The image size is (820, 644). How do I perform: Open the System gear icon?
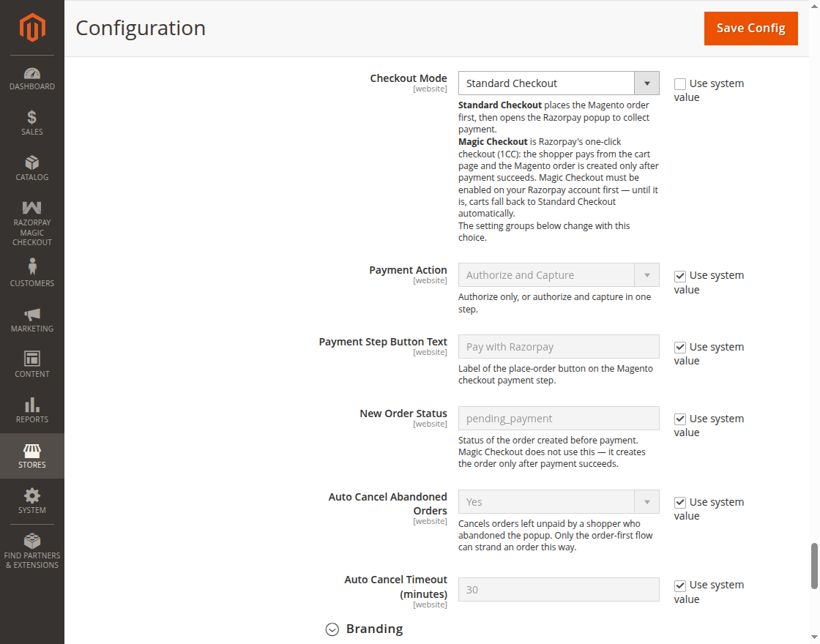pos(32,495)
